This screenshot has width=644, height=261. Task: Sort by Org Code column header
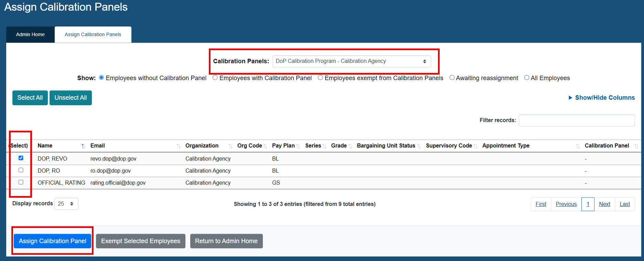(252, 146)
